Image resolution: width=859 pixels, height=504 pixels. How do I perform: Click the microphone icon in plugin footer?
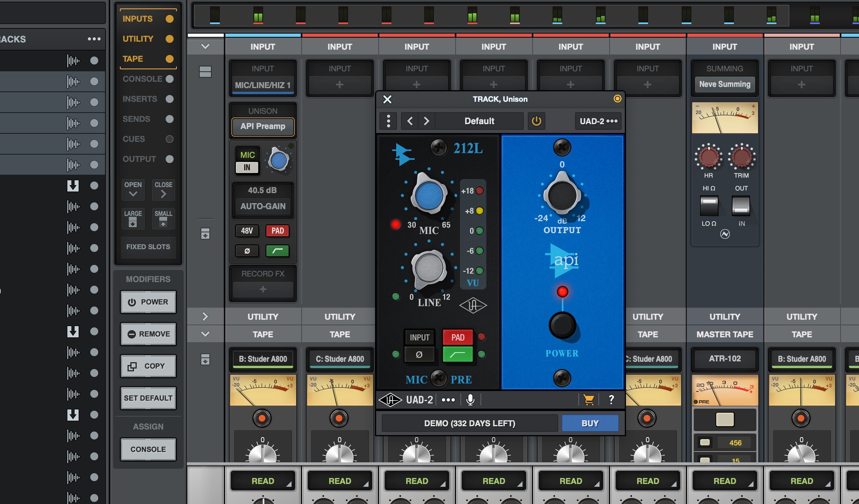tap(470, 399)
